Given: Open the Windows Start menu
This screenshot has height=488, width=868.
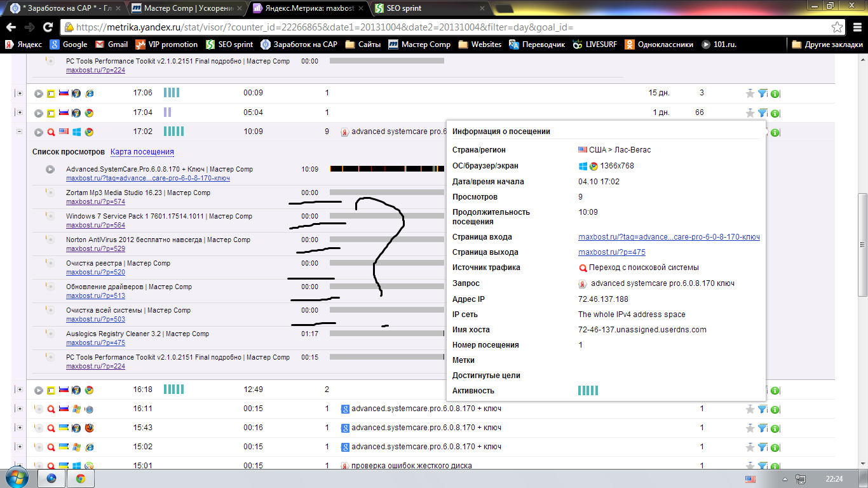Looking at the screenshot, I should [18, 478].
